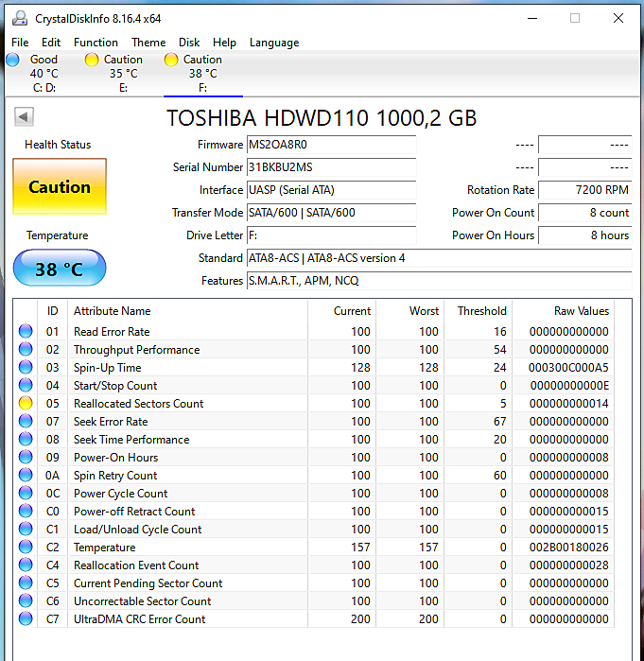The image size is (644, 661).
Task: Click the yellow Caution health status button
Action: [x=60, y=186]
